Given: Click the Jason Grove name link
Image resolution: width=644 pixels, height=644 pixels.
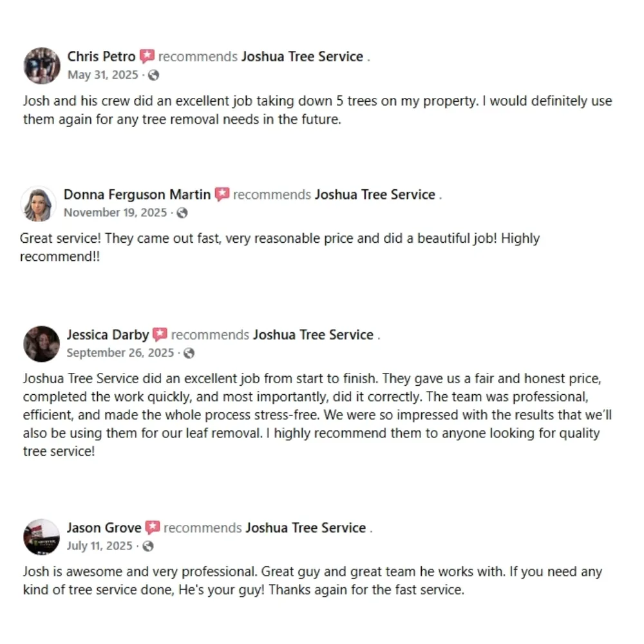Looking at the screenshot, I should coord(104,528).
